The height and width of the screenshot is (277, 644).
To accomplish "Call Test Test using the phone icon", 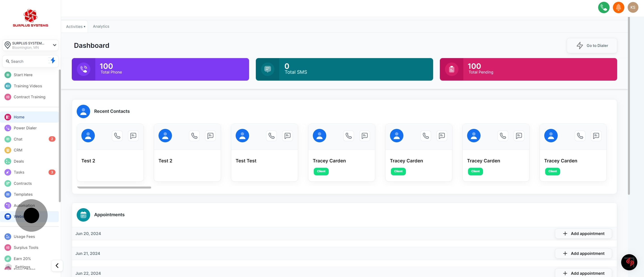I will (271, 136).
